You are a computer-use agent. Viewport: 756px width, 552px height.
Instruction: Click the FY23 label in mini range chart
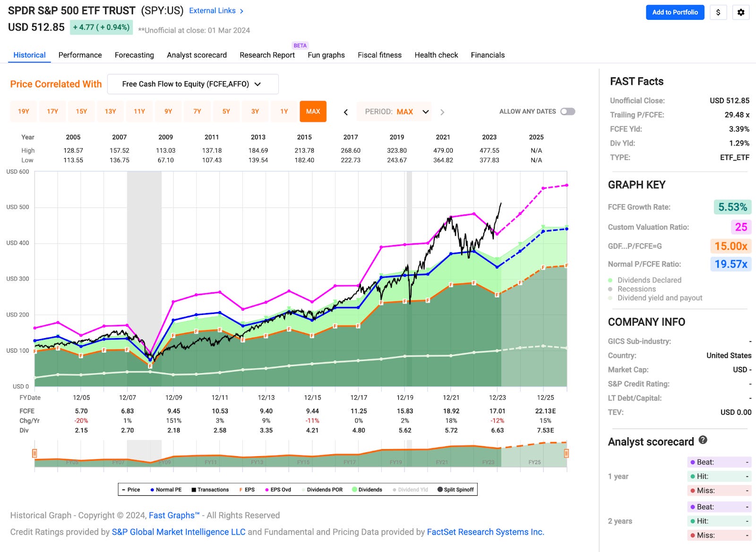[x=488, y=462]
